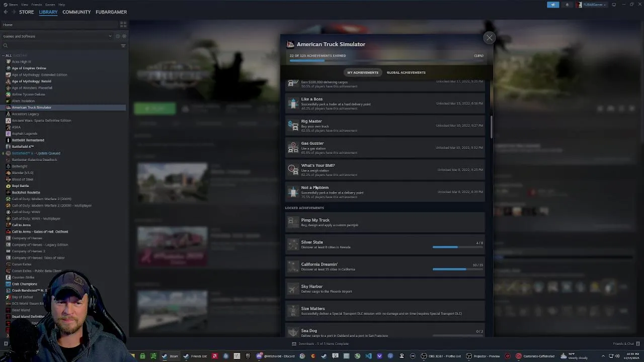Image resolution: width=644 pixels, height=362 pixels.
Task: Open the Friends menu
Action: click(x=37, y=5)
